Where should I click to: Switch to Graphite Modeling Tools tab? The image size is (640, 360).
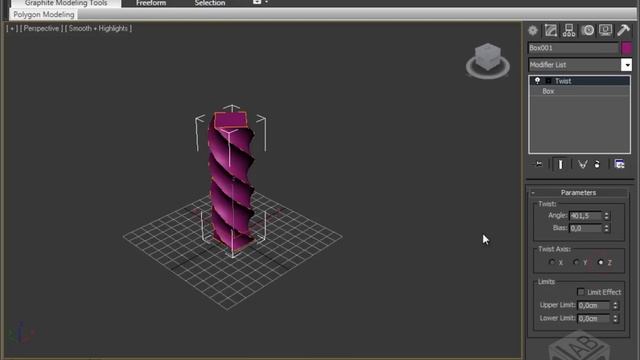pos(66,3)
